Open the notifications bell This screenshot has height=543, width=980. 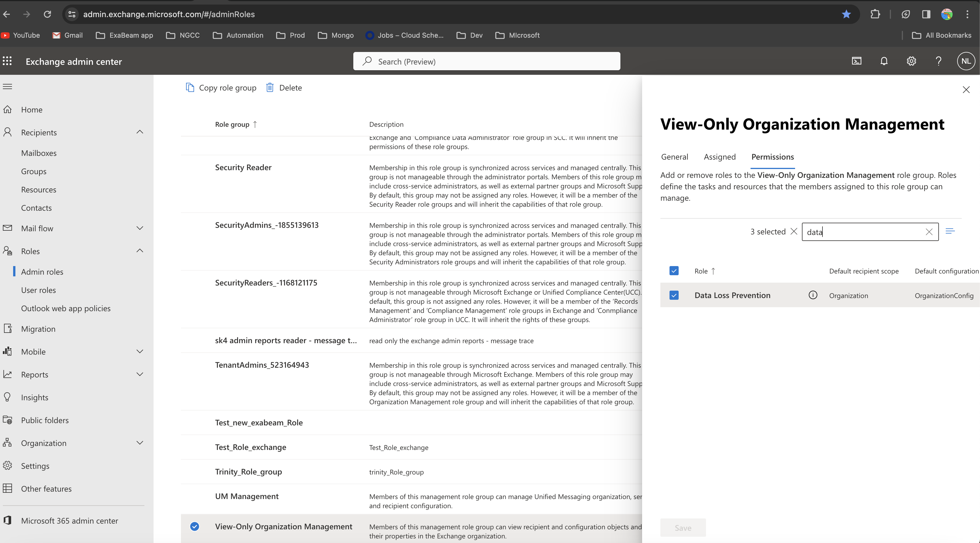point(884,61)
